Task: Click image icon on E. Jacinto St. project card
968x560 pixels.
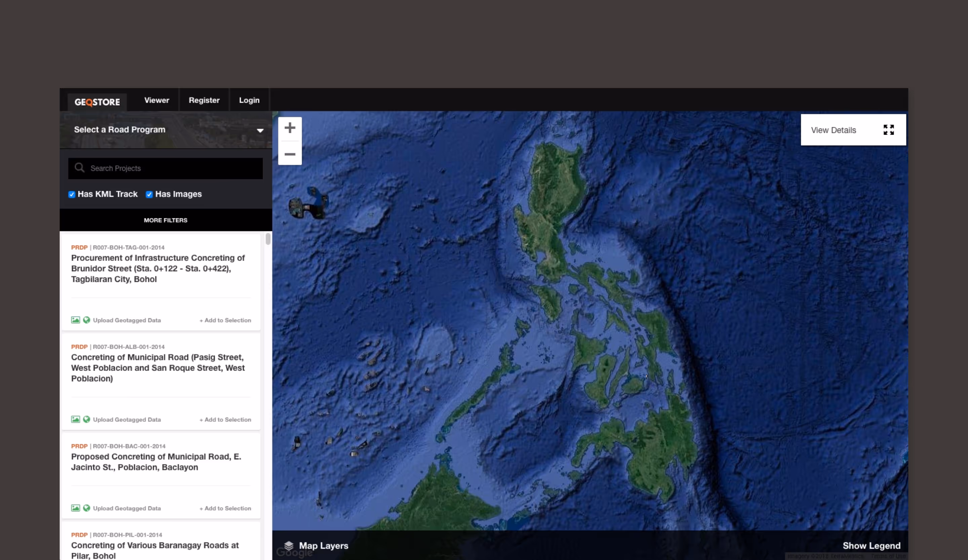Action: click(x=75, y=508)
